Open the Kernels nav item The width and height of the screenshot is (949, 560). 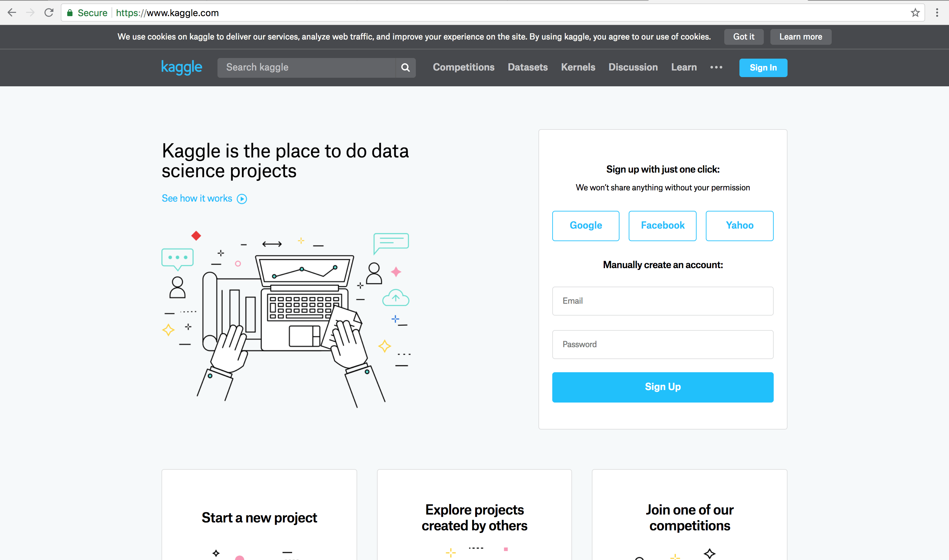tap(578, 67)
